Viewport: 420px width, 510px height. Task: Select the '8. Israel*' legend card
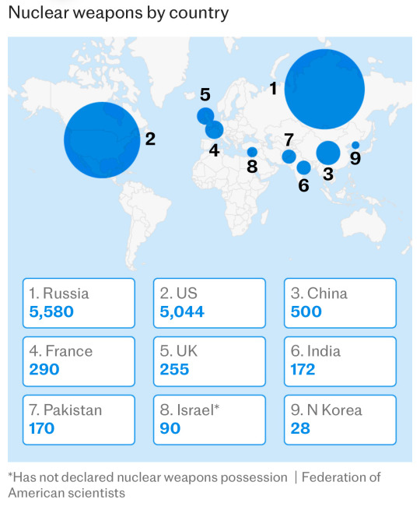(209, 420)
